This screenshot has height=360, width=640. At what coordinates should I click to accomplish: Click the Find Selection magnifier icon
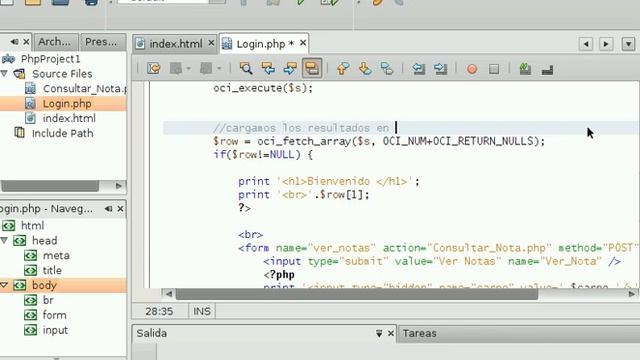[x=246, y=69]
